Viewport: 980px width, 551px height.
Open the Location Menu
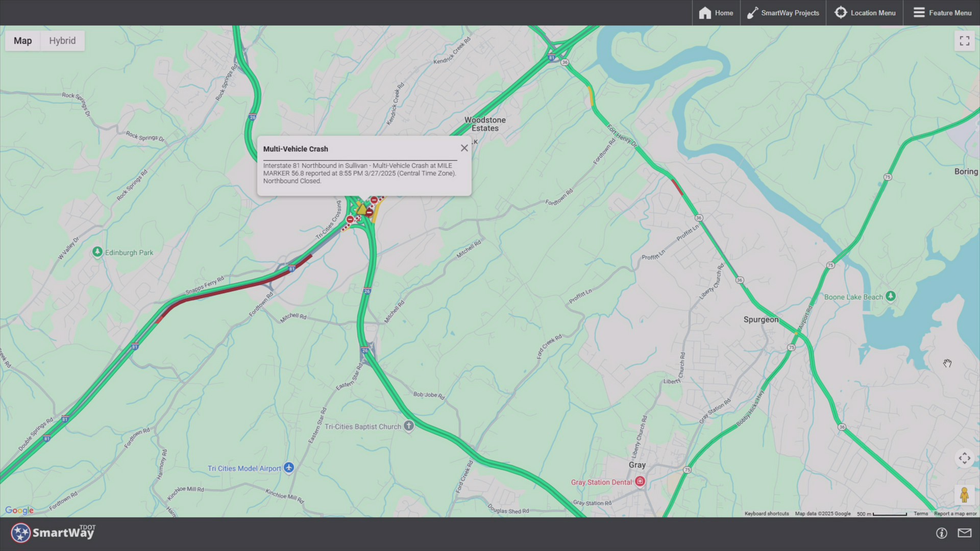coord(865,13)
